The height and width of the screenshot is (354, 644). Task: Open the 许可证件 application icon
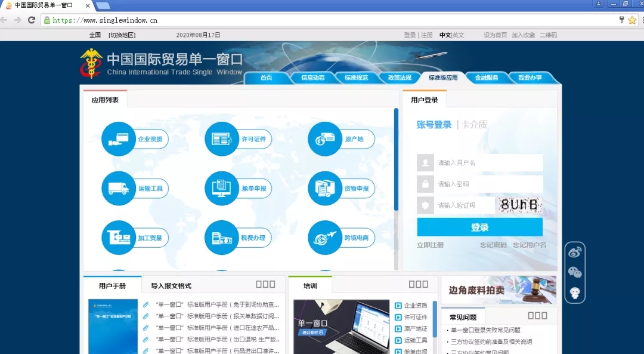[222, 139]
